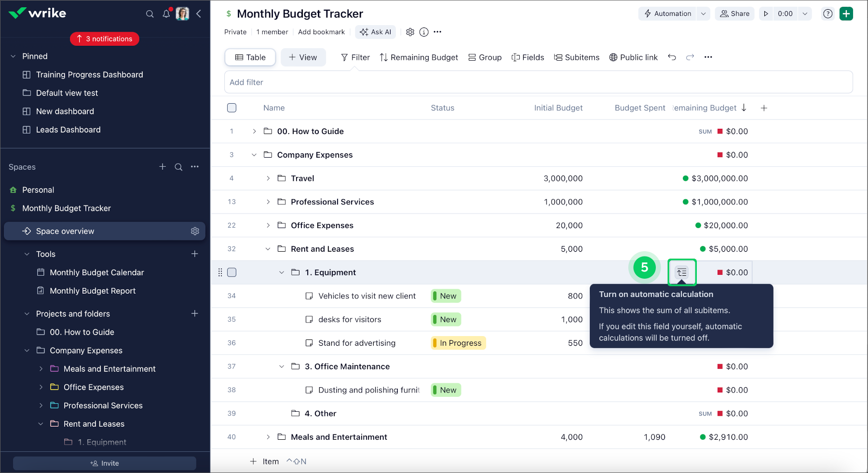Switch to the Table view tab
The image size is (868, 473).
click(x=250, y=57)
